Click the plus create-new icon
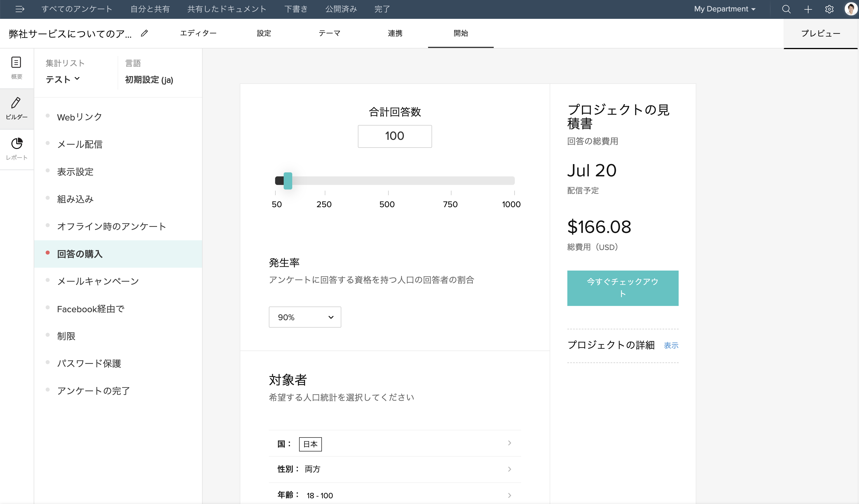Viewport: 859px width, 504px height. coord(808,9)
